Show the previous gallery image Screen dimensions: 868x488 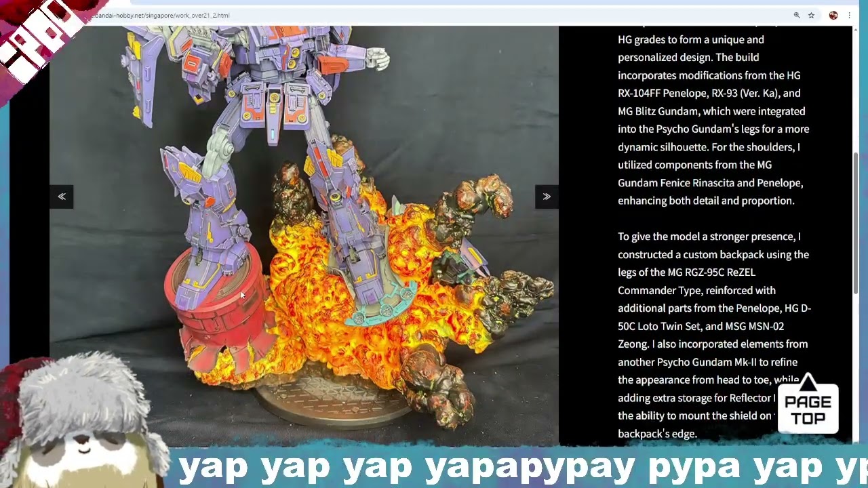tap(61, 197)
